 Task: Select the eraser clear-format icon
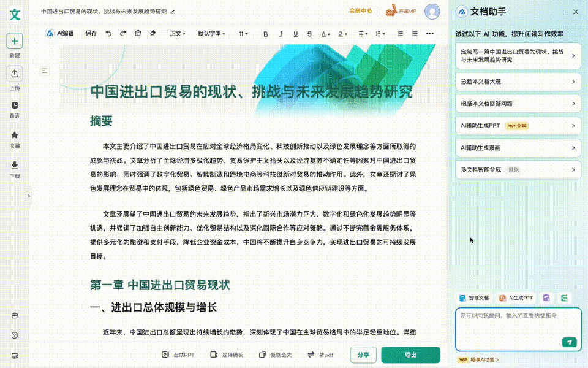(x=153, y=33)
